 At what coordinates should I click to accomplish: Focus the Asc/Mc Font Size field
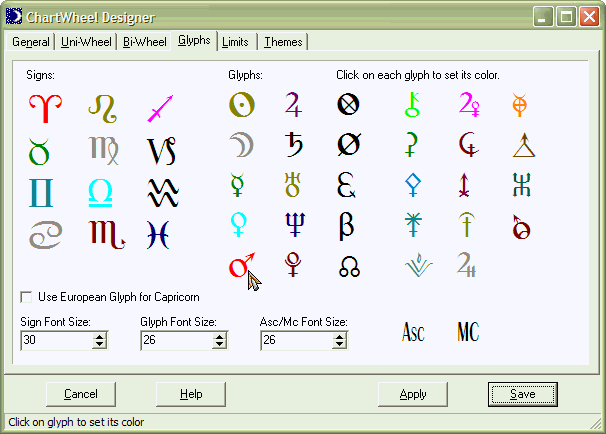(296, 340)
